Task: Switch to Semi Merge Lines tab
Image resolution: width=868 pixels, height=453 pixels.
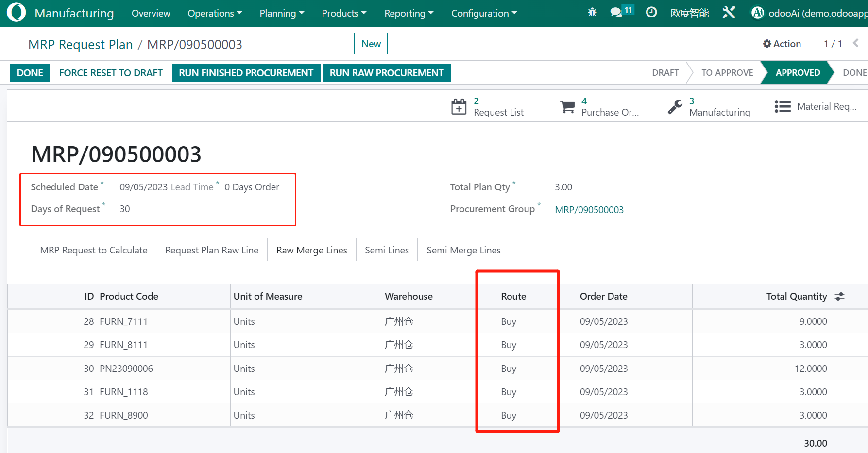Action: (464, 250)
